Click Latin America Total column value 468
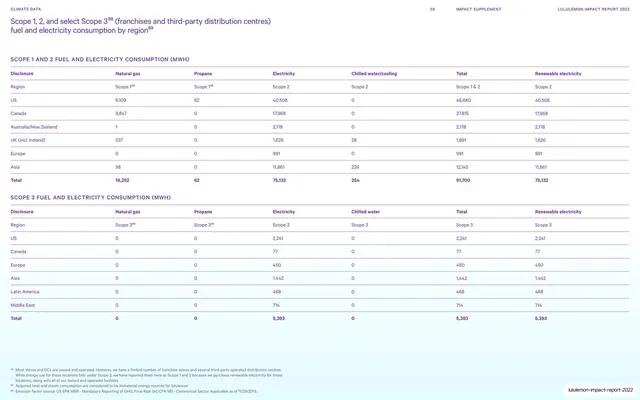This screenshot has width=640, height=400. coord(460,292)
